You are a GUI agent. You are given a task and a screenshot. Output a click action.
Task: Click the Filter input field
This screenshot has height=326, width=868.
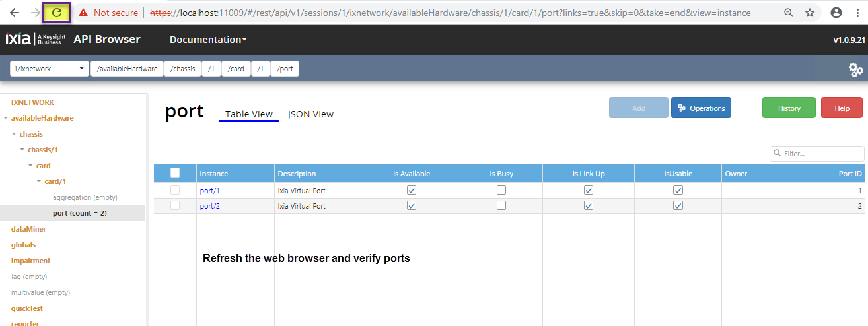coord(822,154)
